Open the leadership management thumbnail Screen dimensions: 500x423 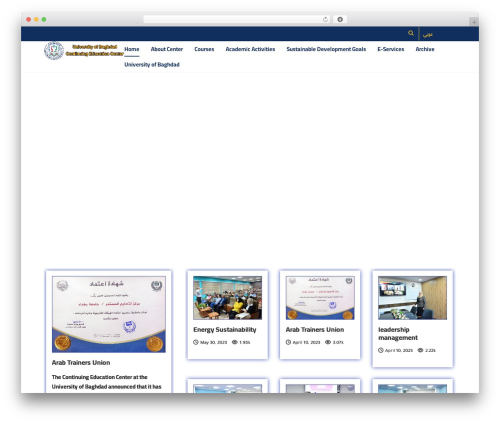coord(412,298)
